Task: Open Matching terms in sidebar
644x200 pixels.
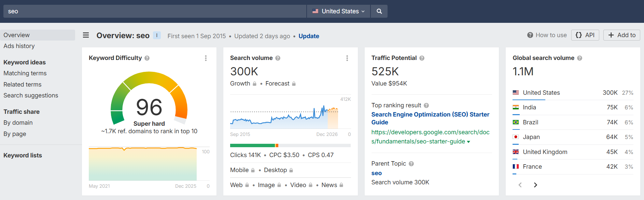Action: pos(25,73)
